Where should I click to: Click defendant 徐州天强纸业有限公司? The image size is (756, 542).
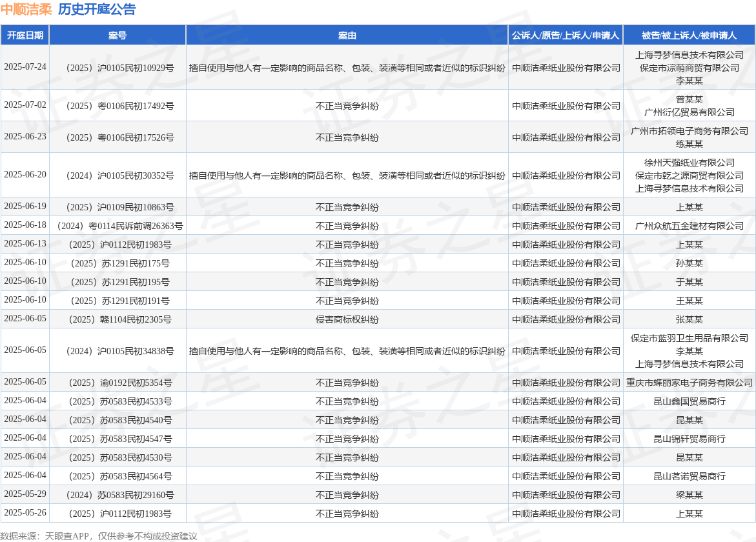coord(689,163)
